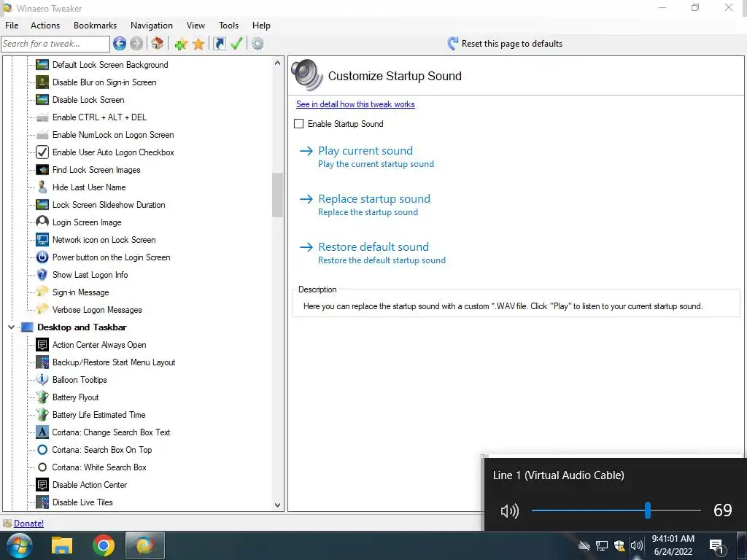Click the Windows Start button

tap(18, 545)
